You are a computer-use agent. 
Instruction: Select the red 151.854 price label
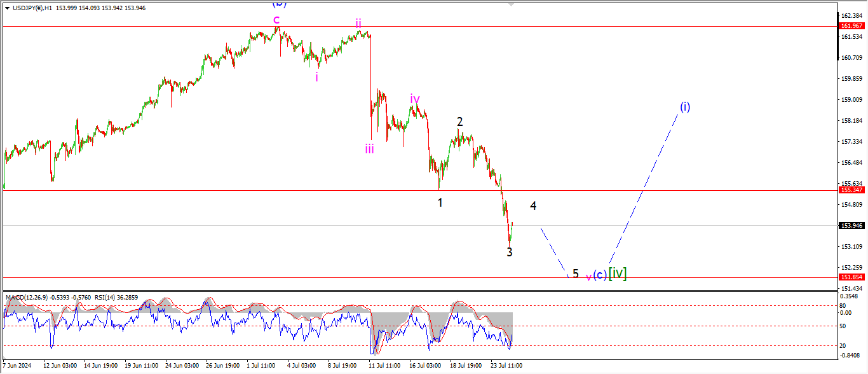point(851,277)
